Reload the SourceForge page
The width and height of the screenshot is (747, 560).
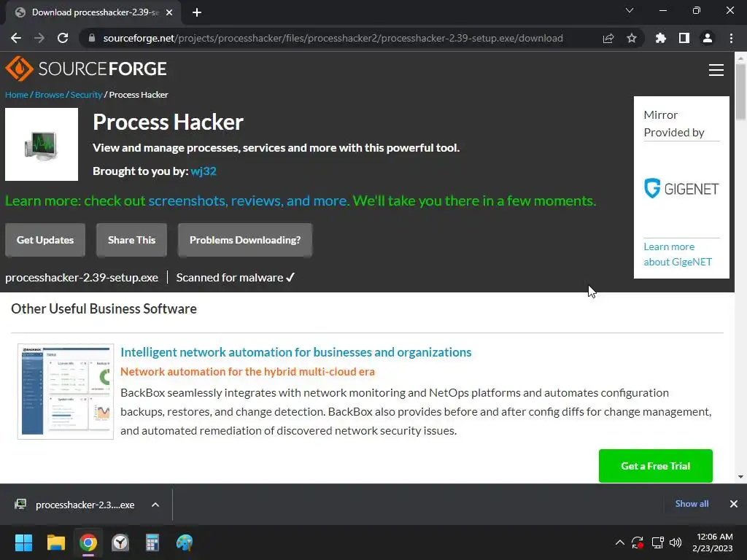63,38
